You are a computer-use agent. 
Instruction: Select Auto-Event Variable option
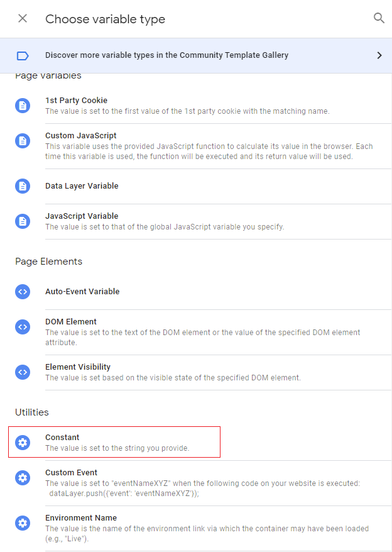tap(82, 292)
